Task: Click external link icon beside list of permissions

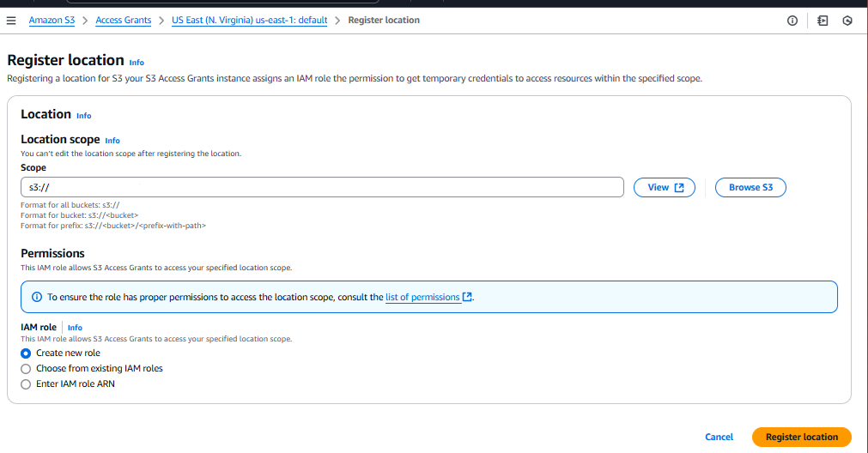Action: pos(467,297)
